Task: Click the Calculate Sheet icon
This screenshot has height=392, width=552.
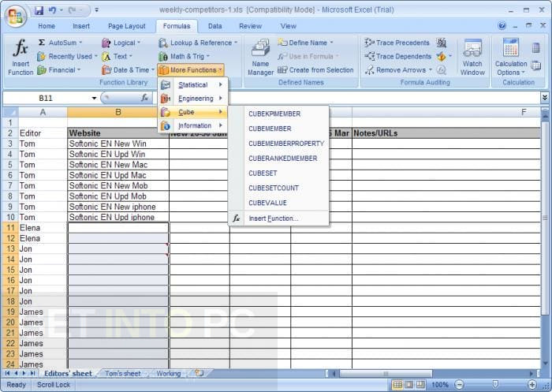Action: pyautogui.click(x=535, y=65)
